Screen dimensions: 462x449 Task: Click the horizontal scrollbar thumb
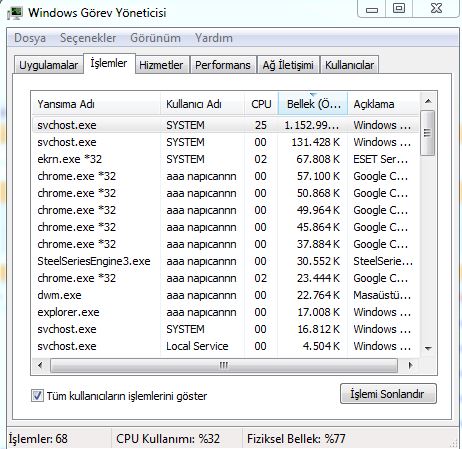click(224, 365)
